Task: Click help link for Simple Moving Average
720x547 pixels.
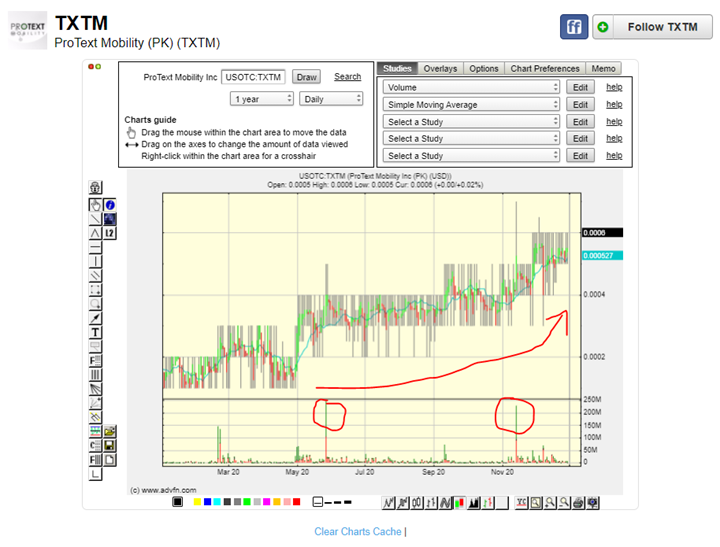Action: click(614, 104)
